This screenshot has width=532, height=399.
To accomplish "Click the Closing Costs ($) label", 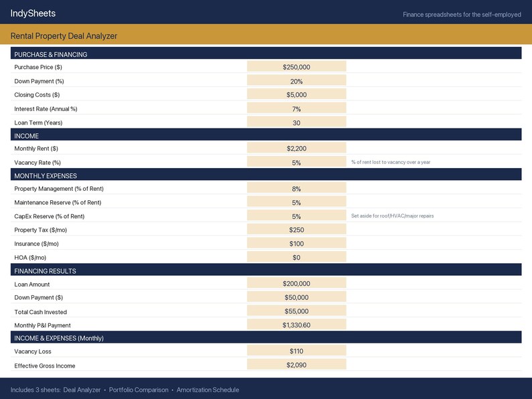I will [37, 95].
